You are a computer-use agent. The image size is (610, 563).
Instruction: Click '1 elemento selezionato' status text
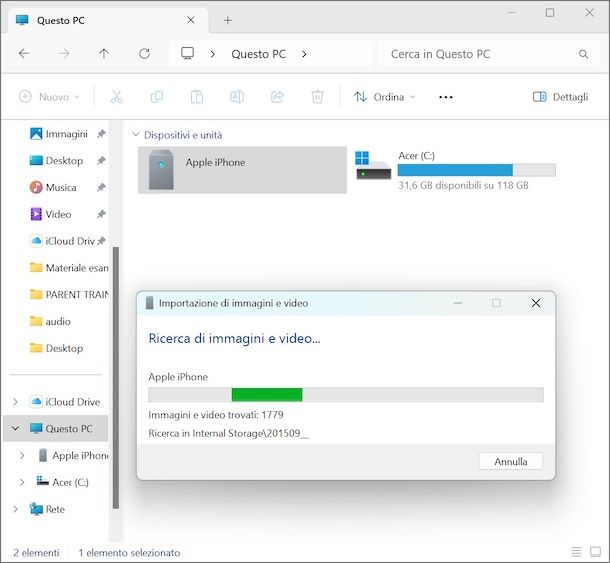(129, 552)
